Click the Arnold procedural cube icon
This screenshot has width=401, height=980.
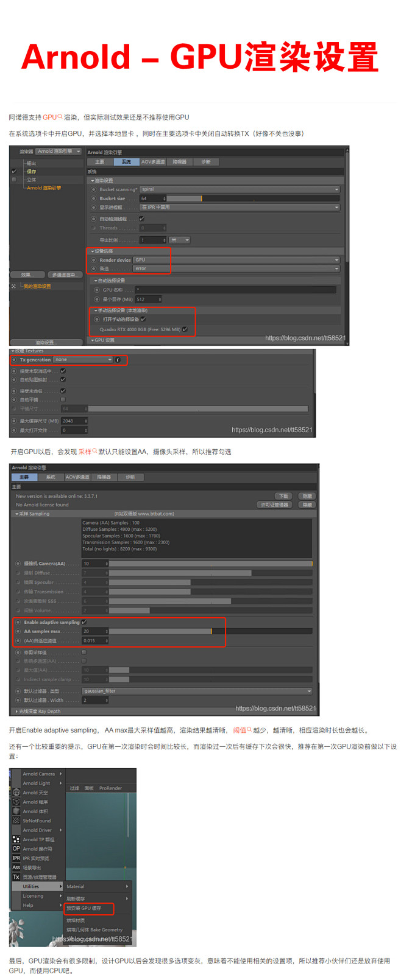(16, 802)
